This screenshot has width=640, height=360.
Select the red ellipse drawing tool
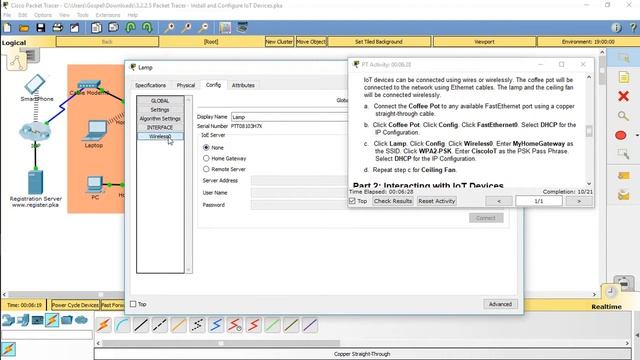click(621, 135)
